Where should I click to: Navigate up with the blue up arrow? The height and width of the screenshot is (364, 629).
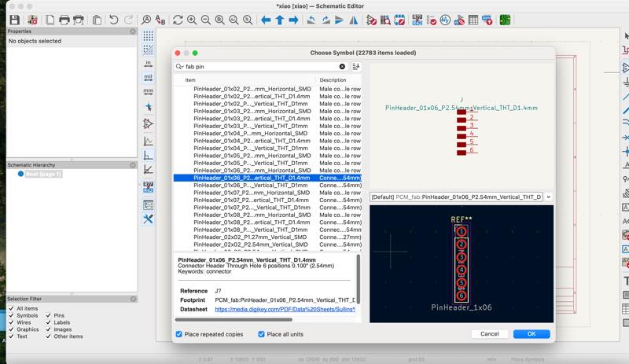click(x=280, y=20)
